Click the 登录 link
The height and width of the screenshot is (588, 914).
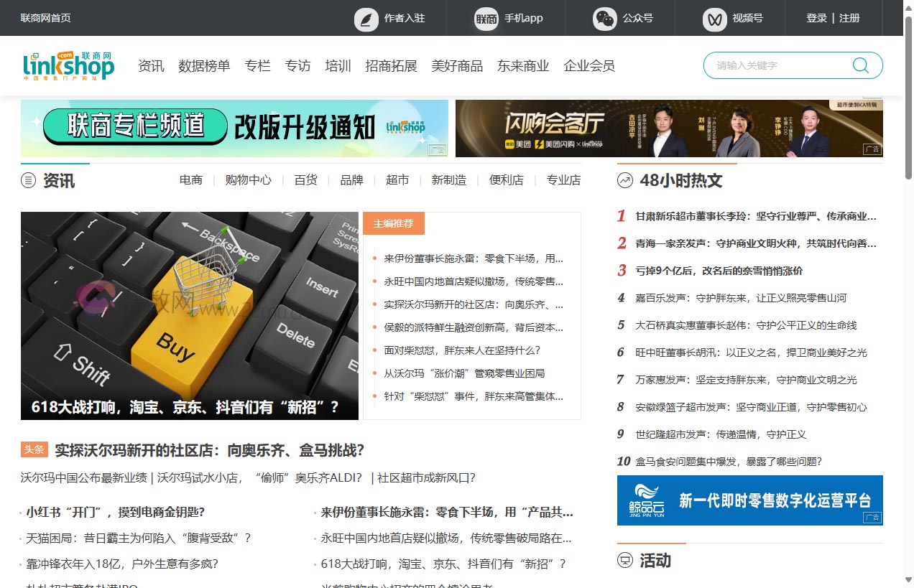pos(816,18)
